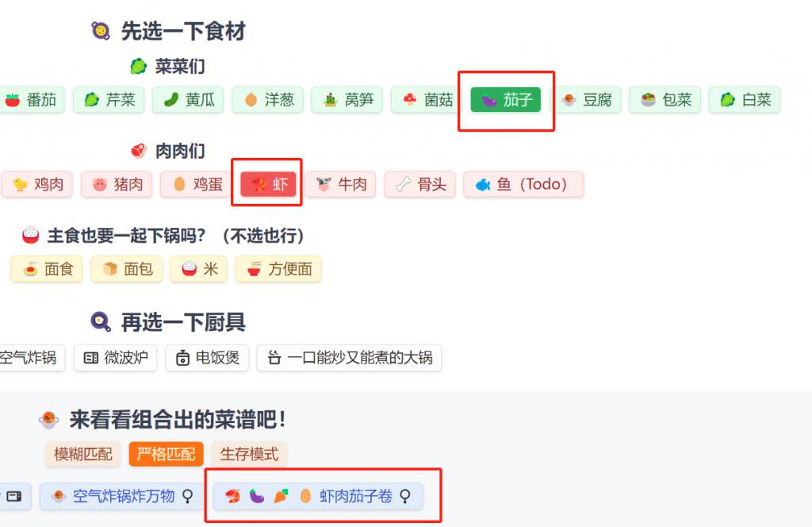Viewport: 812px width, 527px height.
Task: Select the 鸡肉 chicken meat tag
Action: click(37, 184)
